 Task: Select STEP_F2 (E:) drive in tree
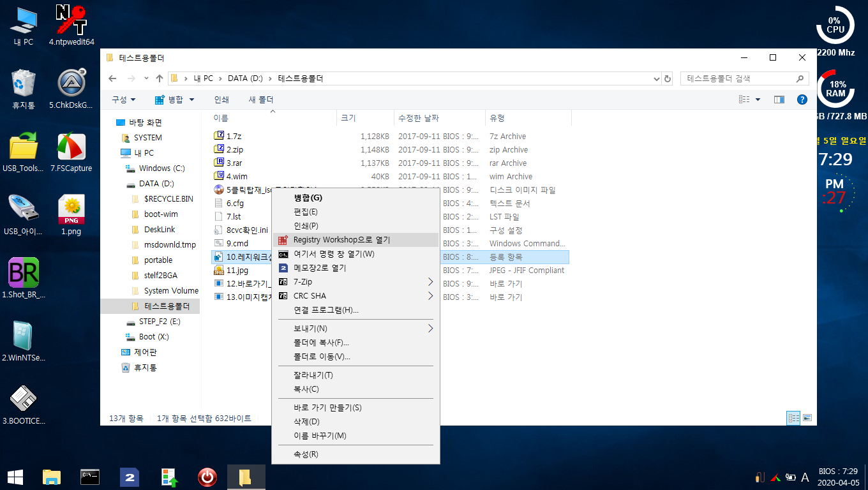point(160,322)
